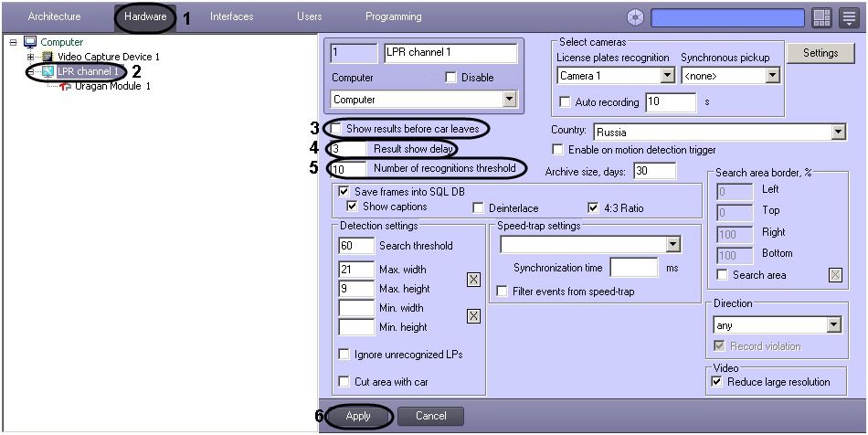The height and width of the screenshot is (435, 868).
Task: Enable the Search area checkbox
Action: point(722,274)
